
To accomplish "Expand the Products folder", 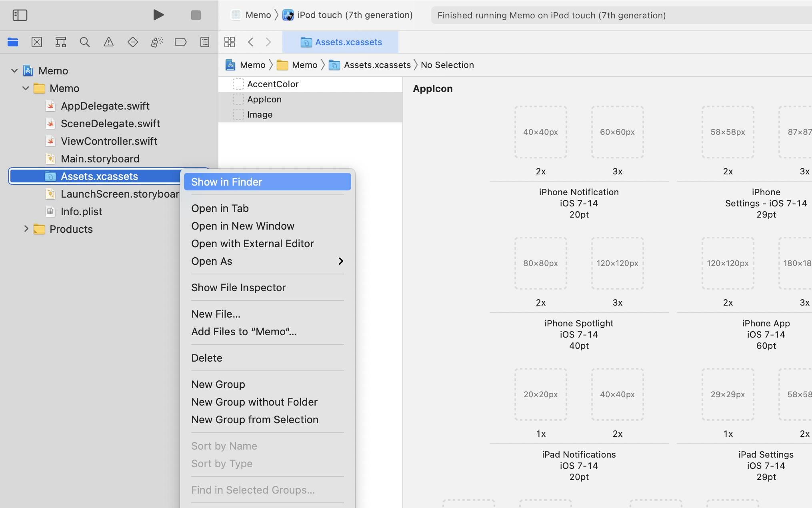I will click(26, 229).
